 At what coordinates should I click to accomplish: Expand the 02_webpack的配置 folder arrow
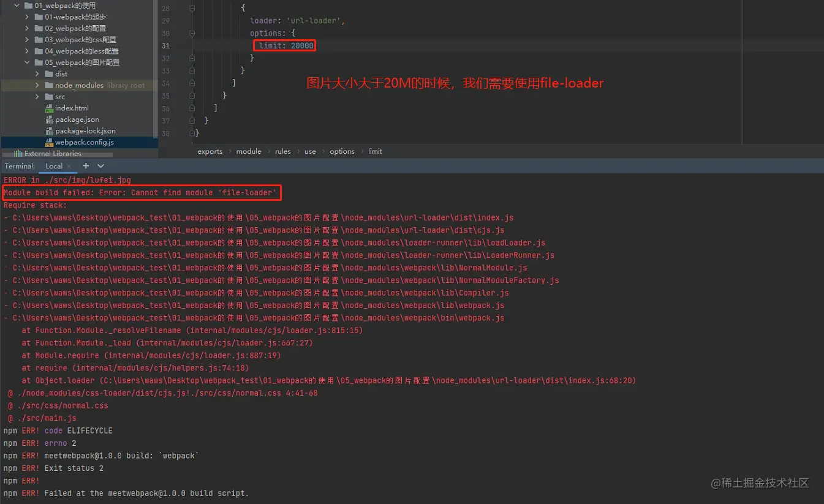pyautogui.click(x=27, y=28)
